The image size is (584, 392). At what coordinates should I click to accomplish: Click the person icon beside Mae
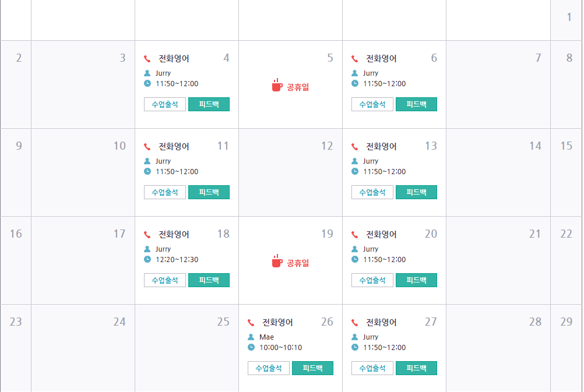point(251,337)
